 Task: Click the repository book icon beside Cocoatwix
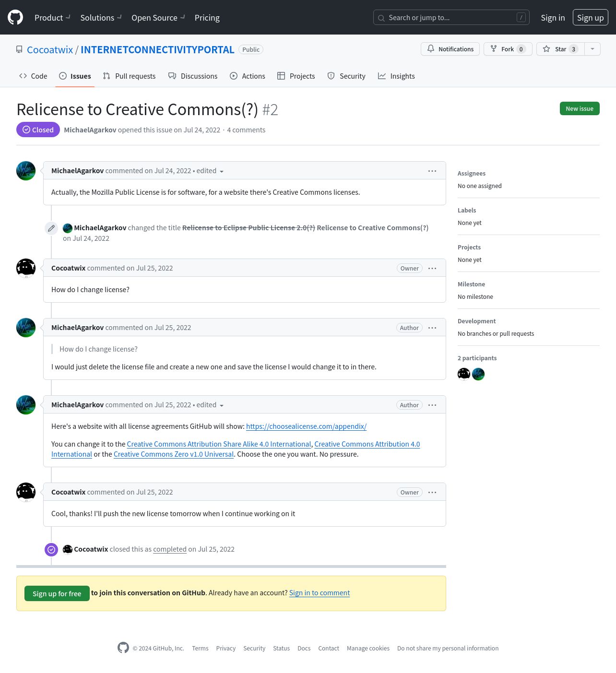coord(19,49)
